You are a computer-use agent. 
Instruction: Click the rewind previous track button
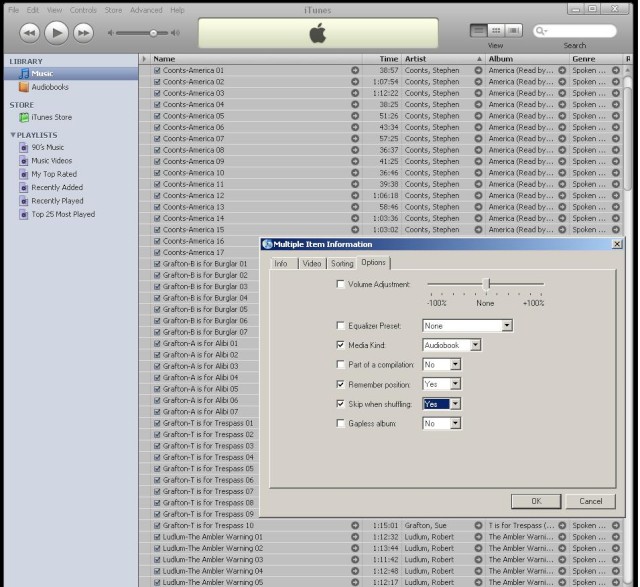(29, 33)
